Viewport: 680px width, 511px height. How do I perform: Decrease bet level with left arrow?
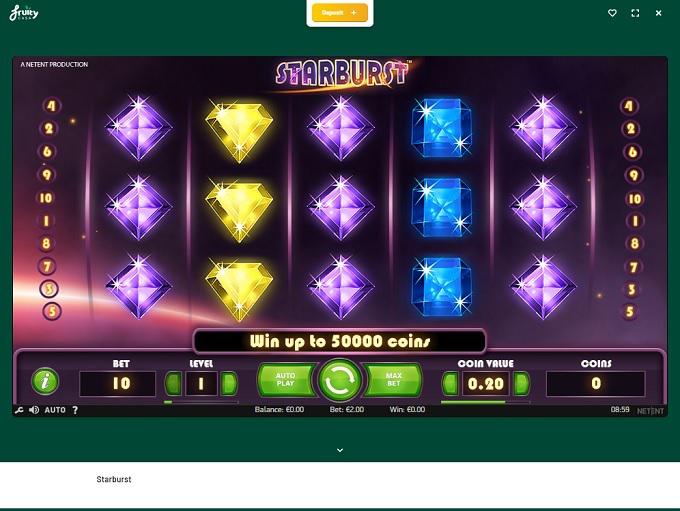[173, 383]
